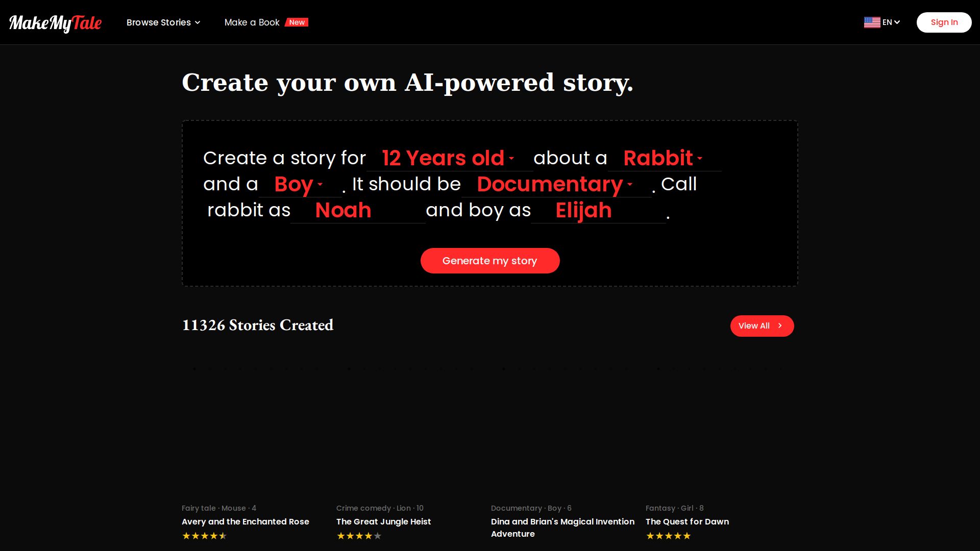The height and width of the screenshot is (551, 980).
Task: Click five-star rating under The Quest for Dawn
Action: tap(668, 536)
